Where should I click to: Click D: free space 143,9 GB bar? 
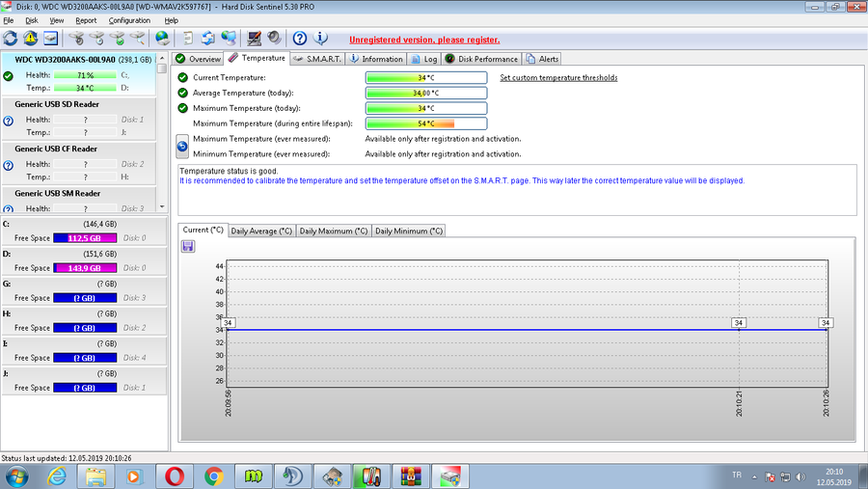85,268
